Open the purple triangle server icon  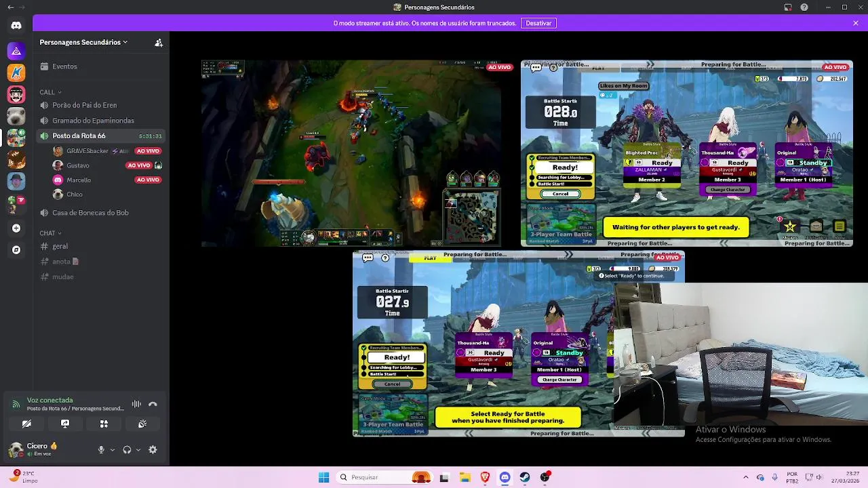[x=16, y=51]
